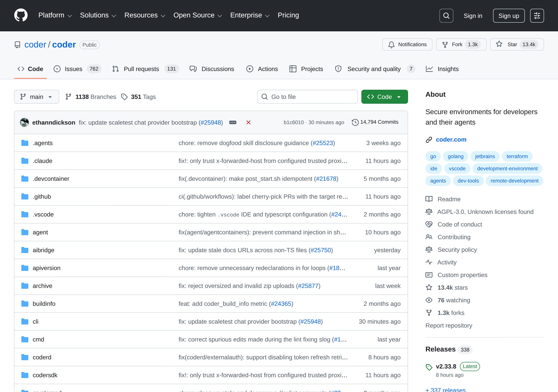Image resolution: width=558 pixels, height=392 pixels.
Task: Switch to the Pull requests tab
Action: [145, 69]
